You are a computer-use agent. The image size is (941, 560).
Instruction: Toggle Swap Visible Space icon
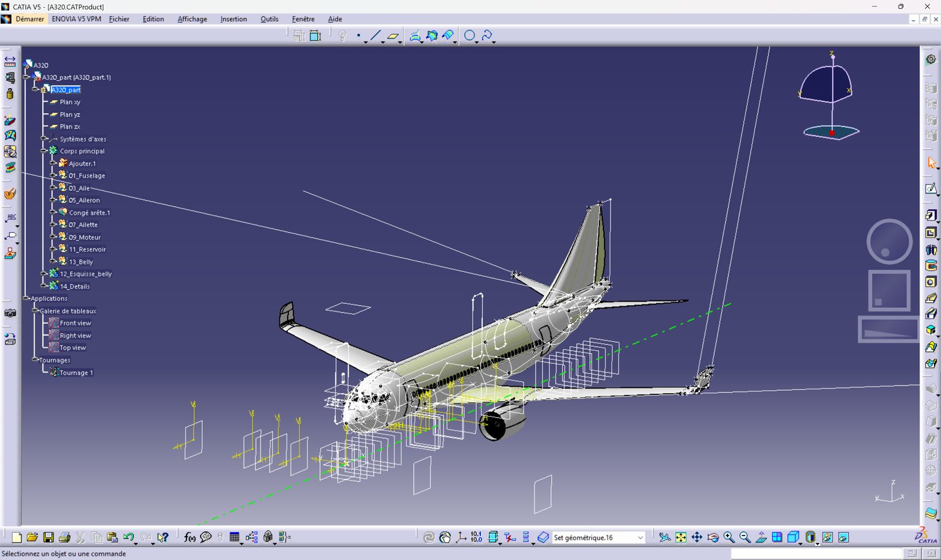843,537
